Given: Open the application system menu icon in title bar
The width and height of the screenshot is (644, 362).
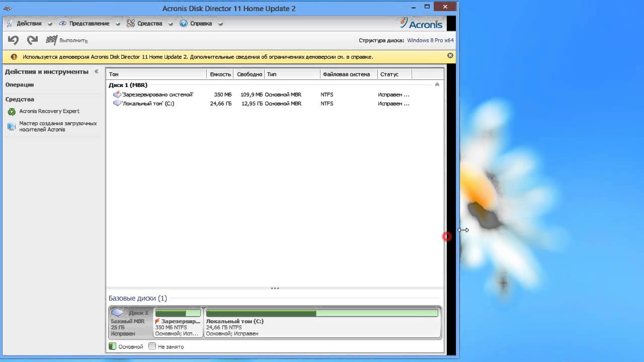Looking at the screenshot, I should [8, 8].
